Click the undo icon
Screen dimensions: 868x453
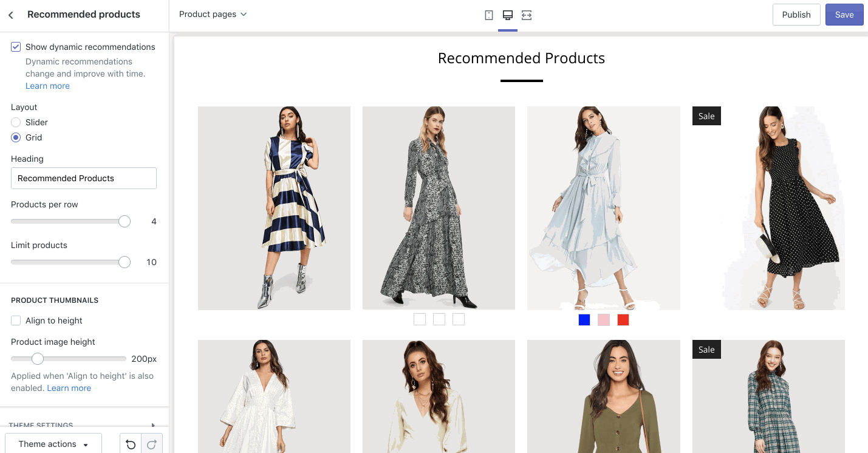[x=131, y=444]
